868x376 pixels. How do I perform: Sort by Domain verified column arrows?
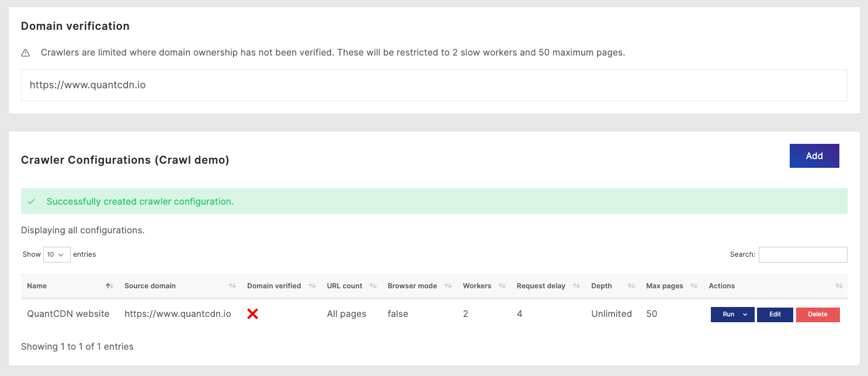(312, 286)
